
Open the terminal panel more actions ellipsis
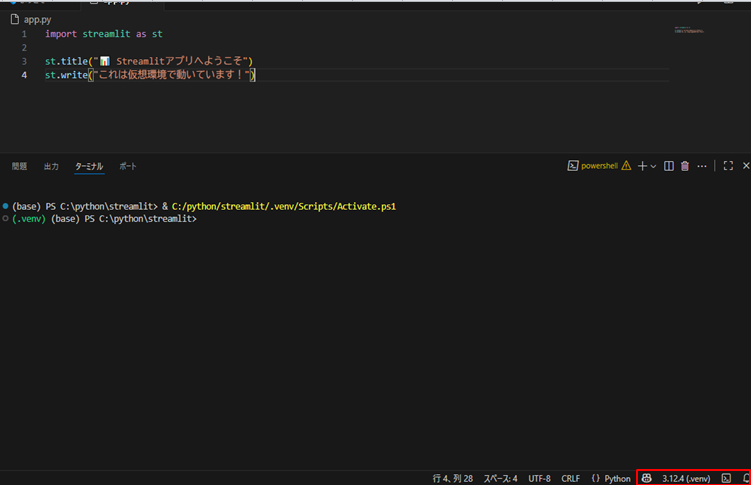tap(702, 166)
